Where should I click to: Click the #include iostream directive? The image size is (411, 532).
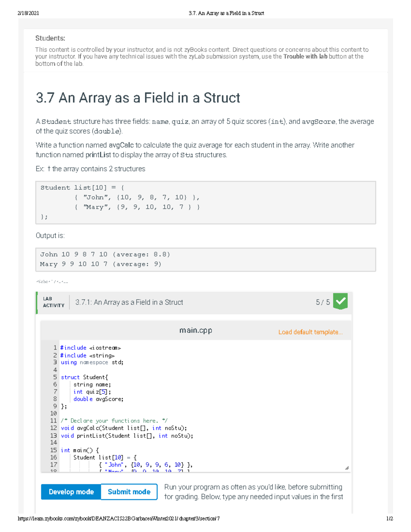[x=90, y=348]
